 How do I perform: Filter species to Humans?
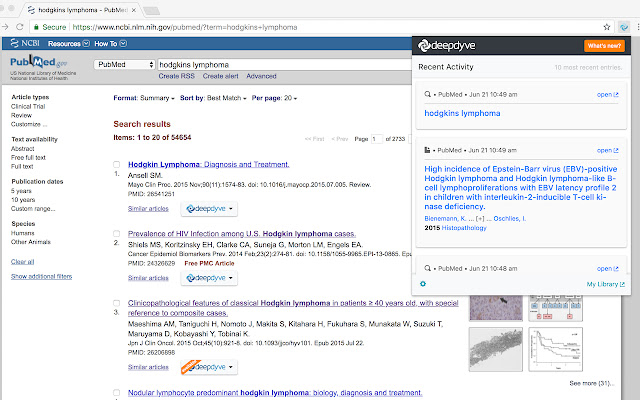point(22,233)
